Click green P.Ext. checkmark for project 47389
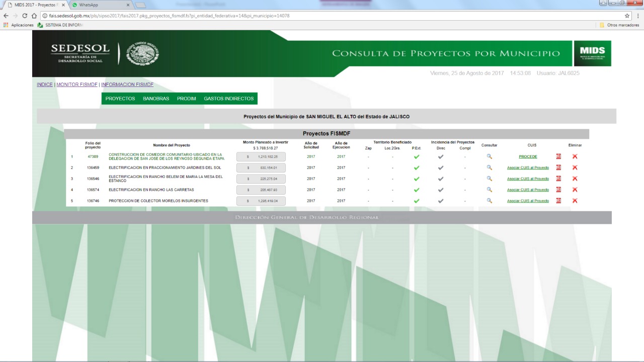The width and height of the screenshot is (644, 362). coord(417,156)
